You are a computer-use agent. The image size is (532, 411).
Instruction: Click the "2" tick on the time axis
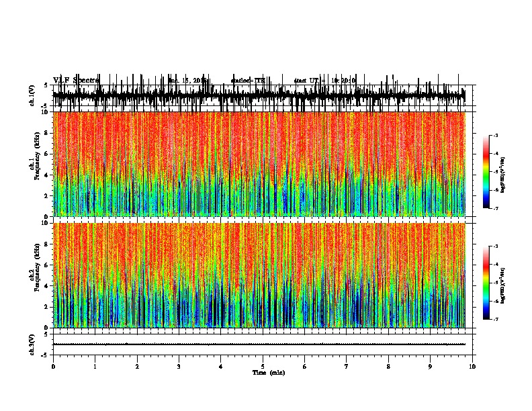pyautogui.click(x=137, y=366)
